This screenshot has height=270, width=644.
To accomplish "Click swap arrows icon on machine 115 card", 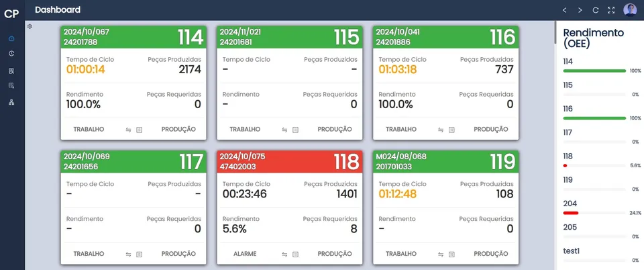I will pyautogui.click(x=284, y=130).
